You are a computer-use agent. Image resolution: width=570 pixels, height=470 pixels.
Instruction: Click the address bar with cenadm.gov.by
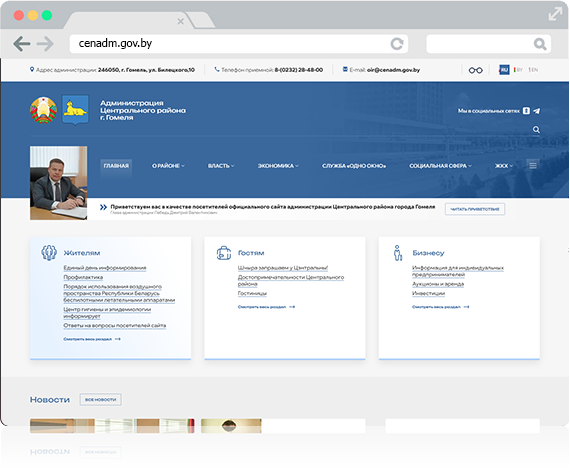click(x=238, y=44)
